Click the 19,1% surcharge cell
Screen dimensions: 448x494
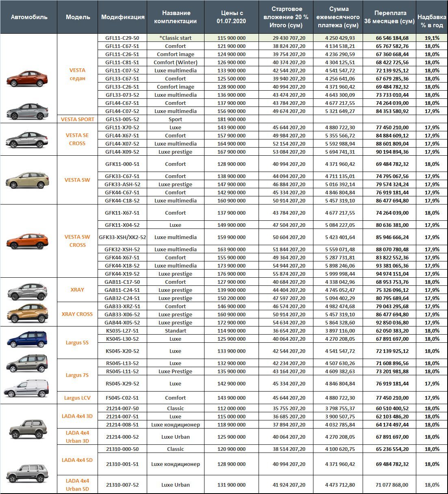432,38
